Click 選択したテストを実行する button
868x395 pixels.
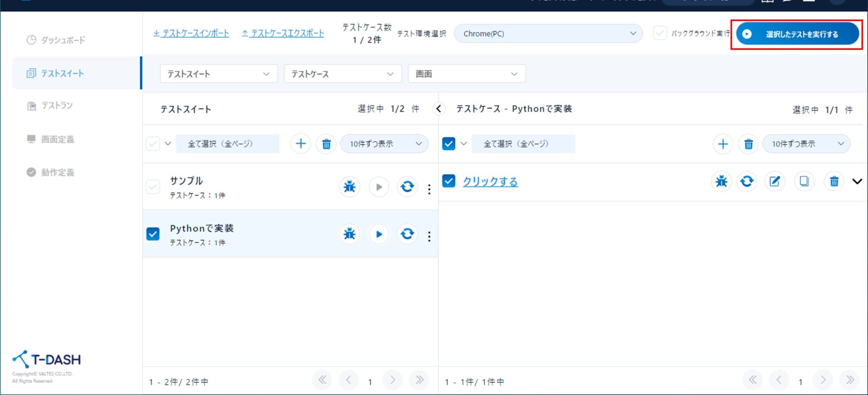coord(797,34)
